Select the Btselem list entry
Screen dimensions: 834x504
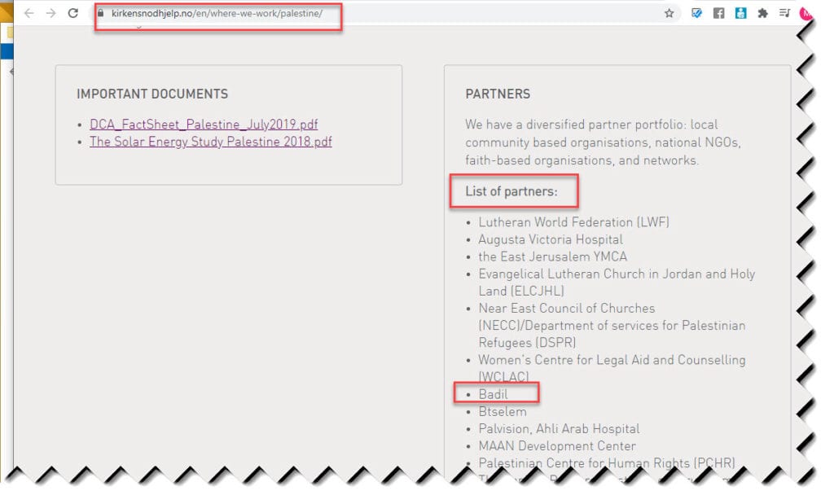503,411
